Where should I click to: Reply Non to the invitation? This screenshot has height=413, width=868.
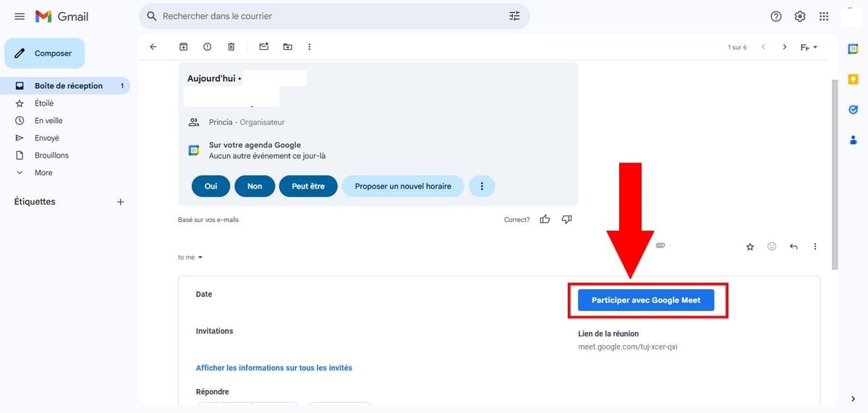coord(255,186)
